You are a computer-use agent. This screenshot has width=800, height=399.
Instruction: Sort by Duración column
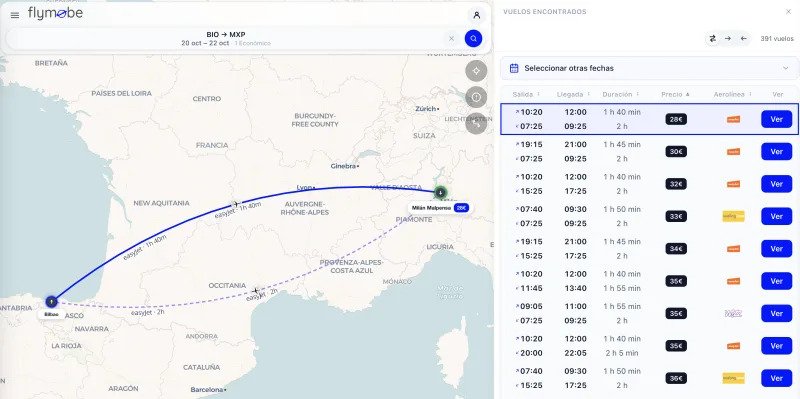(x=621, y=94)
